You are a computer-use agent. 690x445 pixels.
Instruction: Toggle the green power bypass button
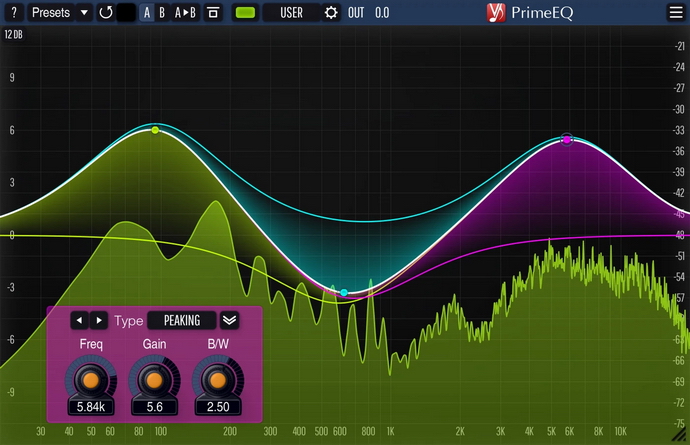pos(246,12)
